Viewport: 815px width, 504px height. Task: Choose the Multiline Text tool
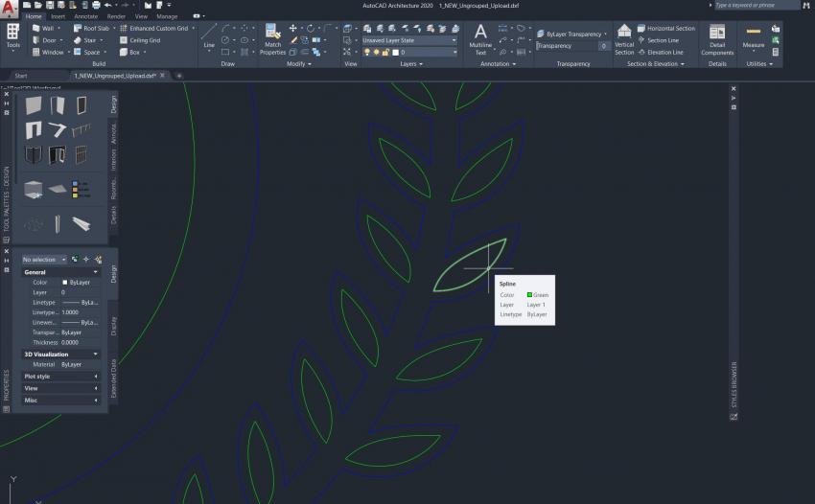[x=480, y=39]
